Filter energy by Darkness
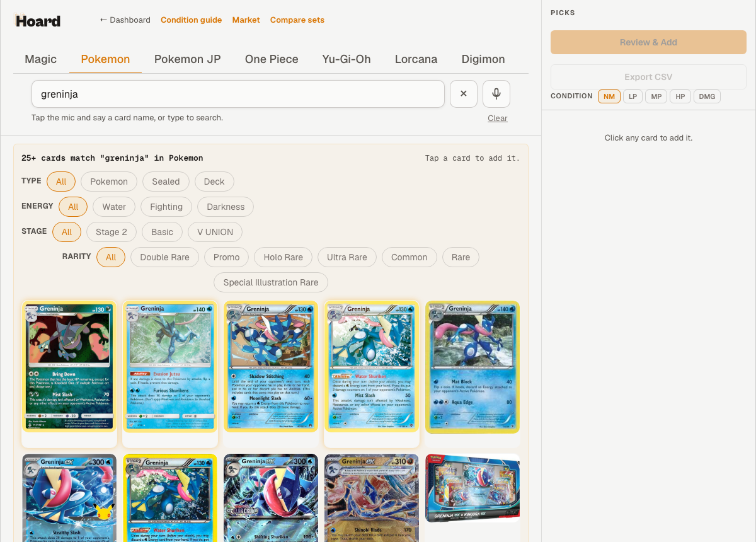The image size is (756, 542). (226, 207)
